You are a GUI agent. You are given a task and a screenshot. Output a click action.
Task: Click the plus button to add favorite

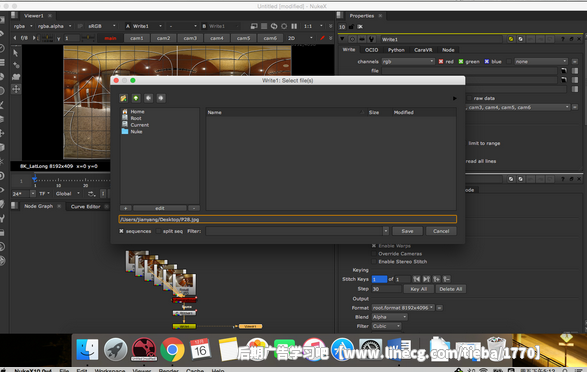125,208
